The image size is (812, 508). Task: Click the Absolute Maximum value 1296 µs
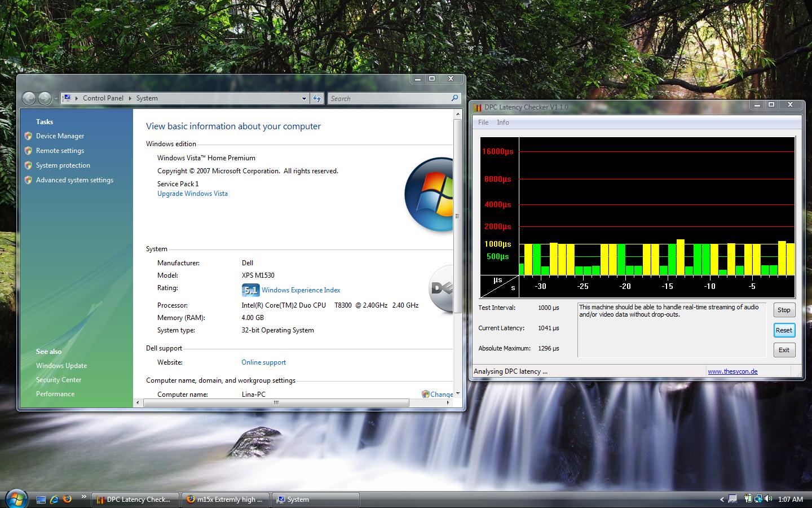coord(549,348)
